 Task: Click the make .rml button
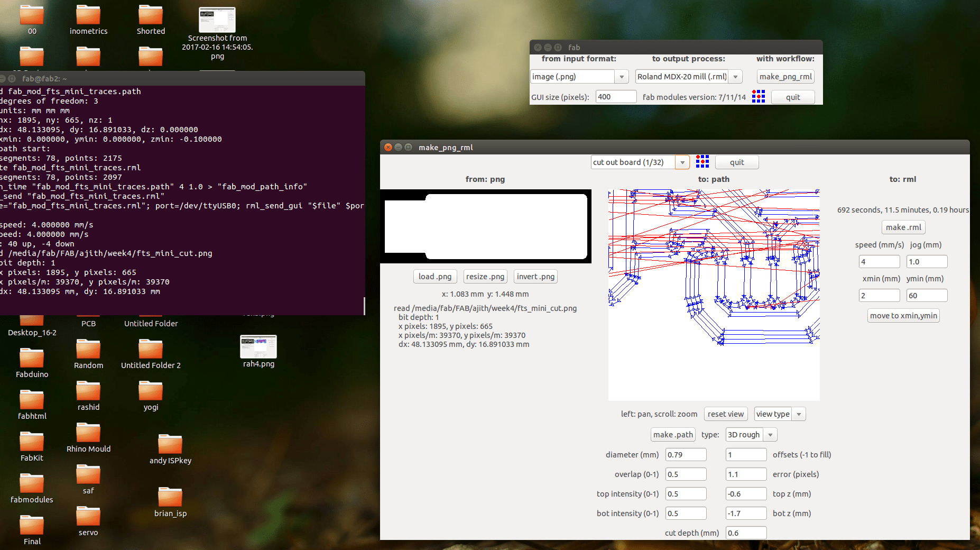tap(903, 227)
